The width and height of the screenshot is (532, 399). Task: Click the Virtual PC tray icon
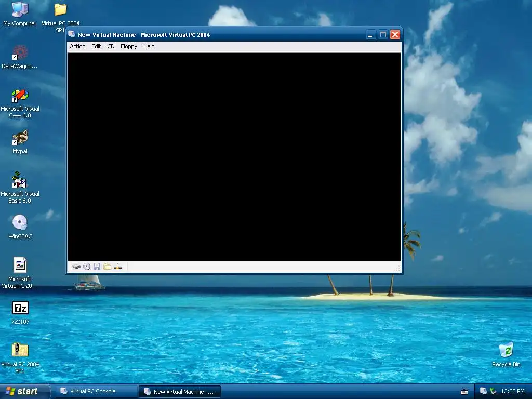point(483,391)
